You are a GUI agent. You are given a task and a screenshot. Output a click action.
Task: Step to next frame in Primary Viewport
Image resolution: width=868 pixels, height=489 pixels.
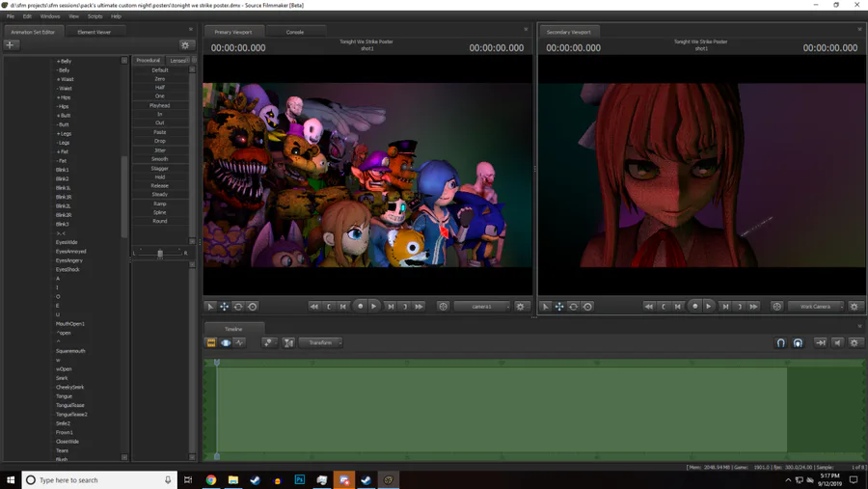[x=391, y=307]
